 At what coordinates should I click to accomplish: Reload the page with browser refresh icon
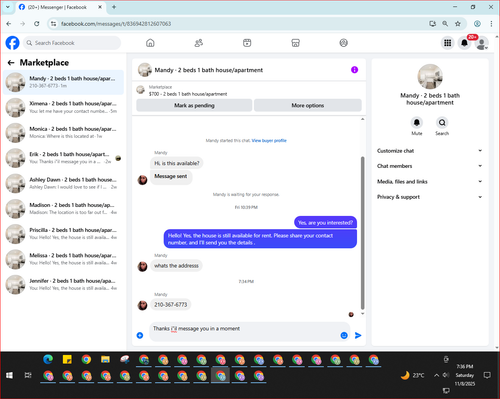(x=37, y=24)
